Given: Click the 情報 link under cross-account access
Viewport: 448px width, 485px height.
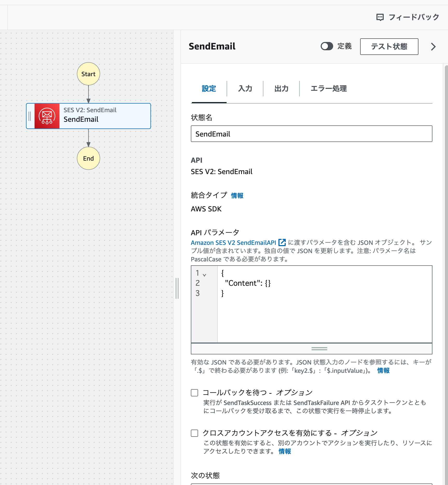Looking at the screenshot, I should [x=284, y=451].
